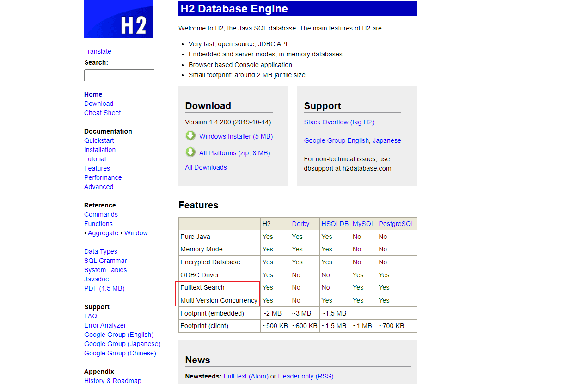Click Derby column header link
588x384 pixels.
click(x=300, y=224)
